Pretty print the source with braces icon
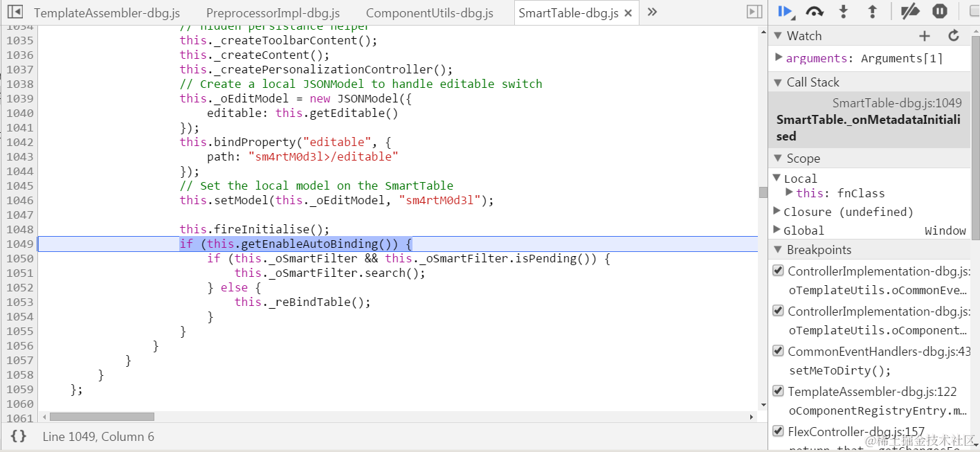Image resolution: width=980 pixels, height=452 pixels. [19, 436]
